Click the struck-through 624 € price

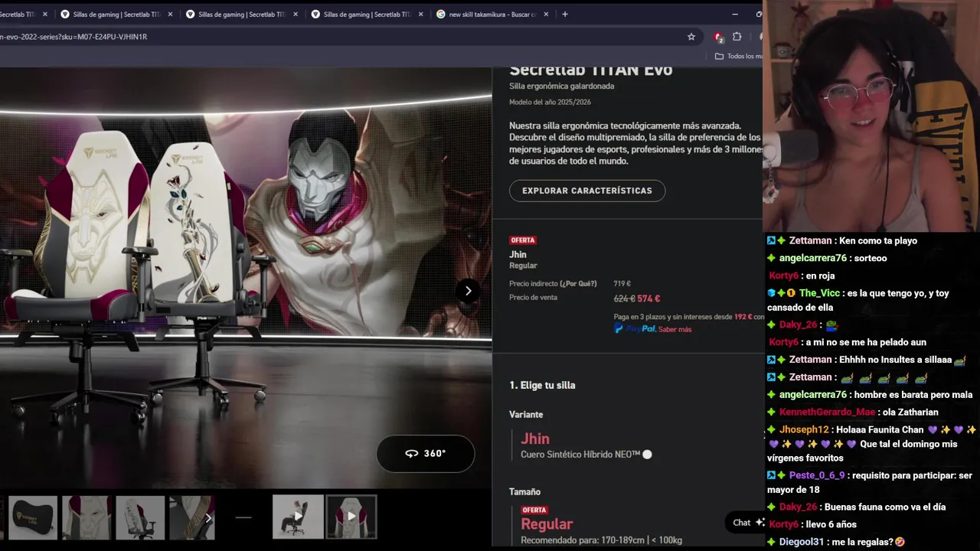pos(625,299)
